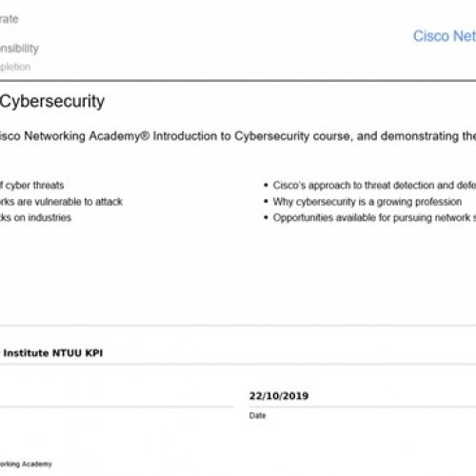Click Cisco's approach to threat detection bullet
The width and height of the screenshot is (476, 476).
pyautogui.click(x=374, y=186)
